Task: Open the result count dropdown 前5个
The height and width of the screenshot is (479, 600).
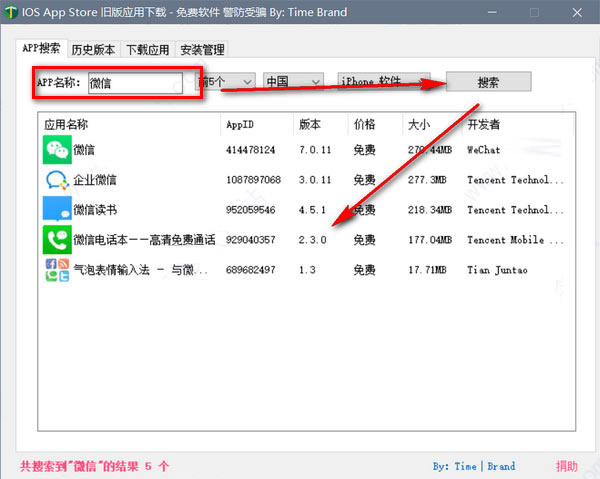Action: click(225, 82)
